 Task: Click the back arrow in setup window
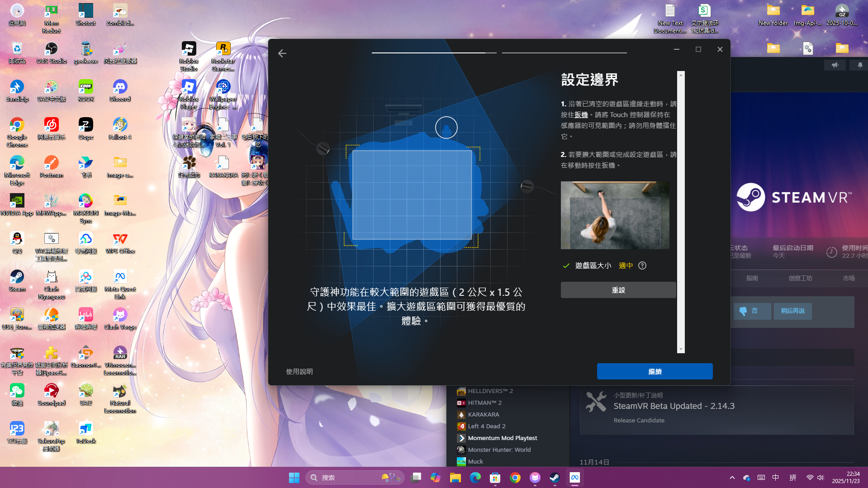click(x=282, y=53)
